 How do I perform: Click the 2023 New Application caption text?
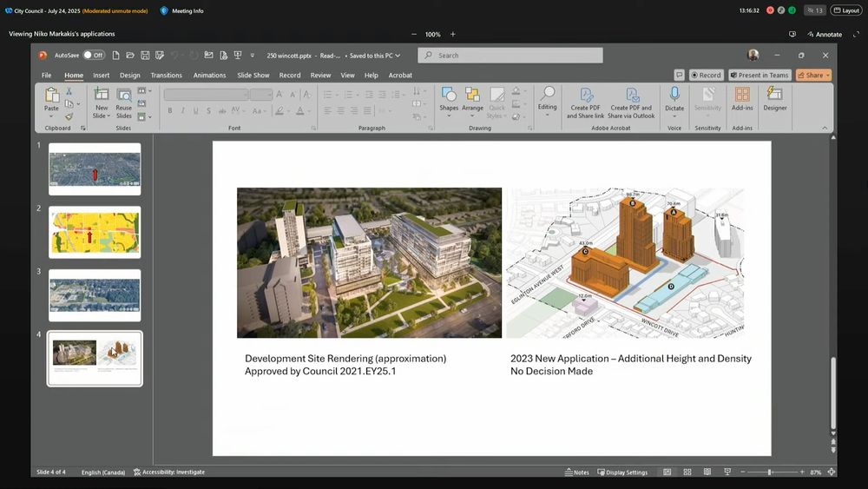[631, 365]
